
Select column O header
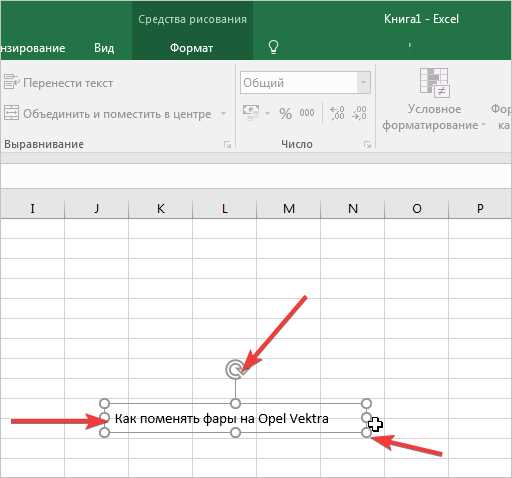pos(417,208)
